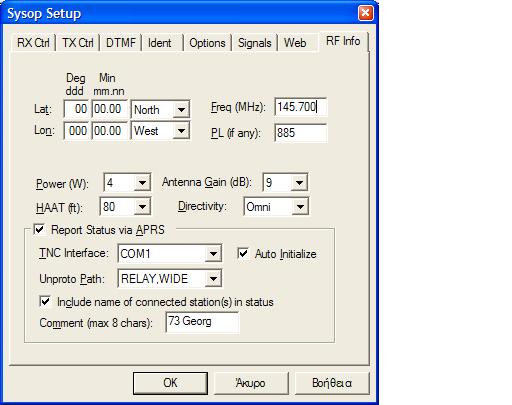512x405 pixels.
Task: Switch to the RX Ctrl tab
Action: pos(33,43)
